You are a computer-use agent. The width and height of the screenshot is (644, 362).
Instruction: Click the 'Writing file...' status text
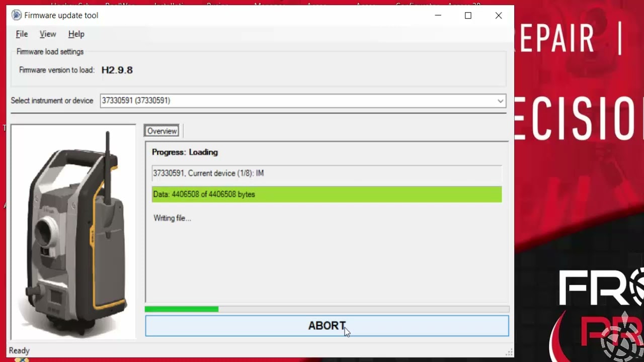[172, 218]
